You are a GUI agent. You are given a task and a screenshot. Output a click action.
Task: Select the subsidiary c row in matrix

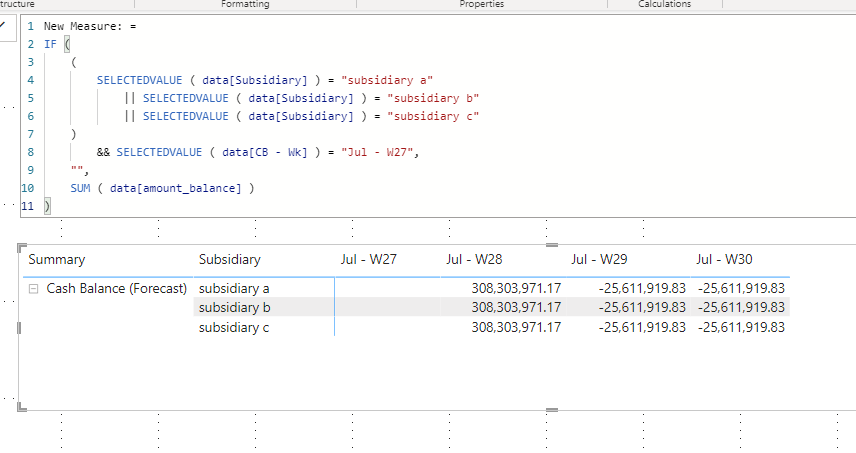pos(234,327)
